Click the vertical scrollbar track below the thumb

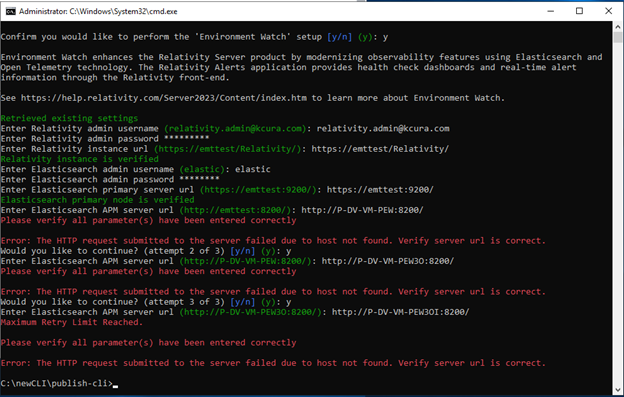tap(618, 215)
